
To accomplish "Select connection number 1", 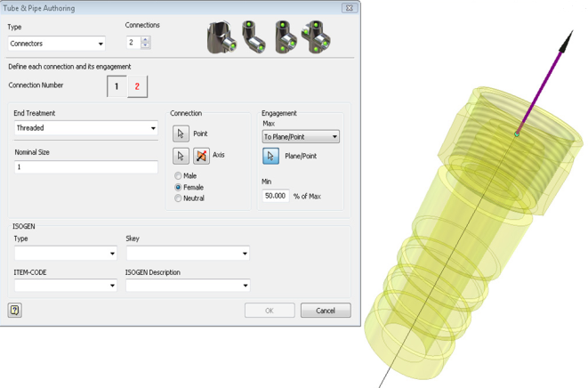I will (x=117, y=86).
